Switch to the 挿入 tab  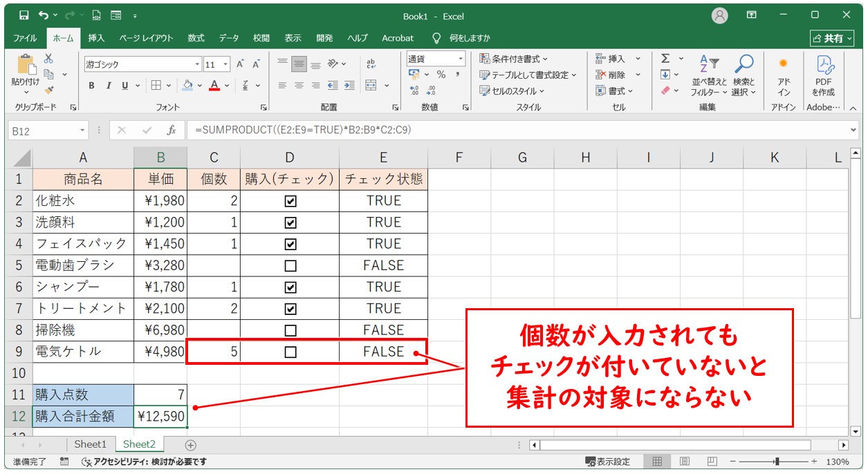96,38
